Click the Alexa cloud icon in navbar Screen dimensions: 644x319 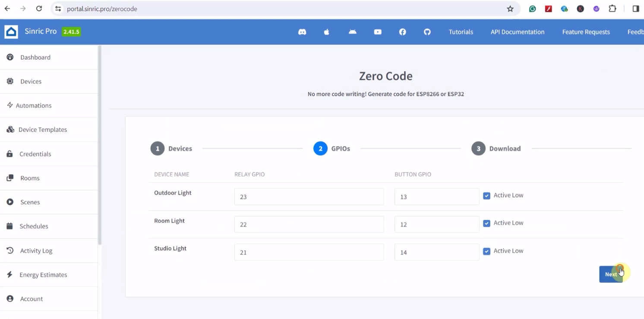click(x=352, y=31)
